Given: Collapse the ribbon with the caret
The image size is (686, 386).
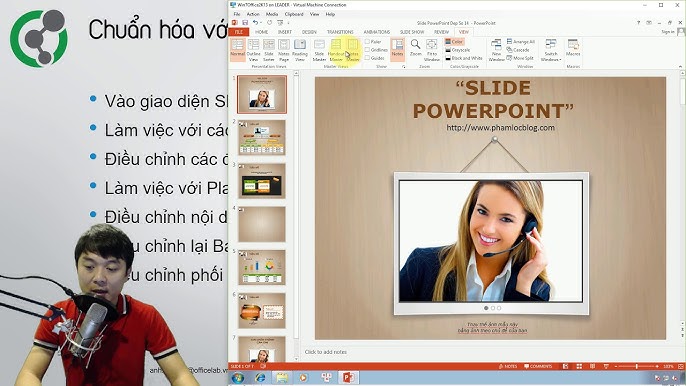Looking at the screenshot, I should [680, 67].
